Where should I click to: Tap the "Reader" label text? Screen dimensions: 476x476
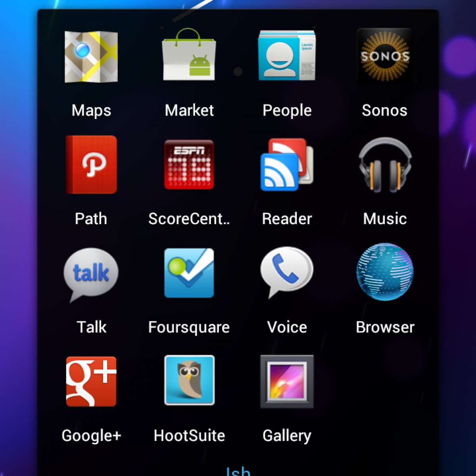(287, 219)
